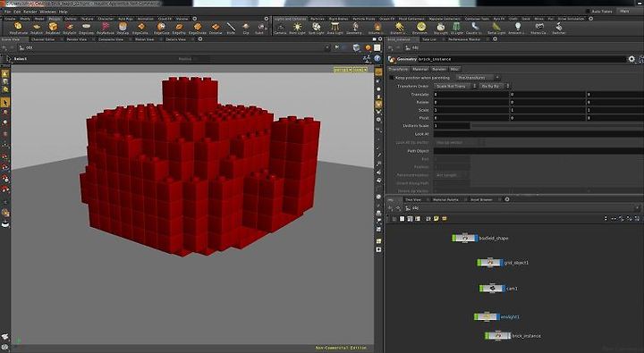This screenshot has height=353, width=644.
Task: Toggle the Auto Takes checkbox
Action: (588, 11)
